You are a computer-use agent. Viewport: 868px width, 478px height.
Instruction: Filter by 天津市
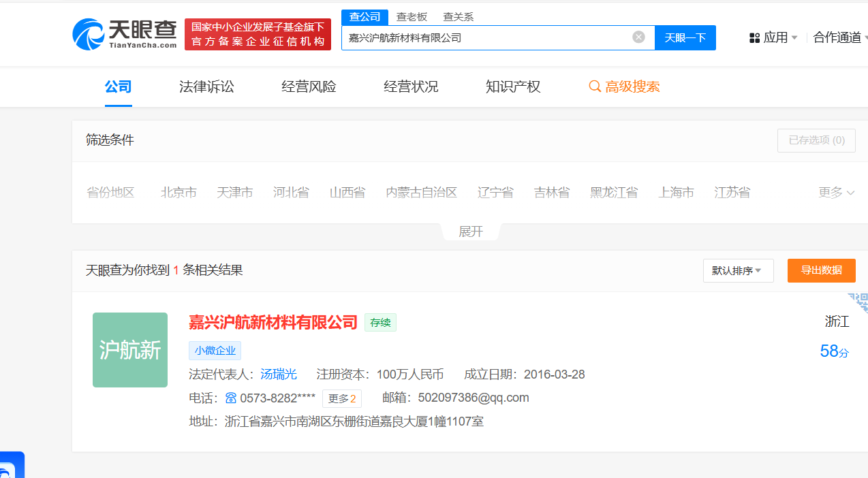pyautogui.click(x=235, y=193)
